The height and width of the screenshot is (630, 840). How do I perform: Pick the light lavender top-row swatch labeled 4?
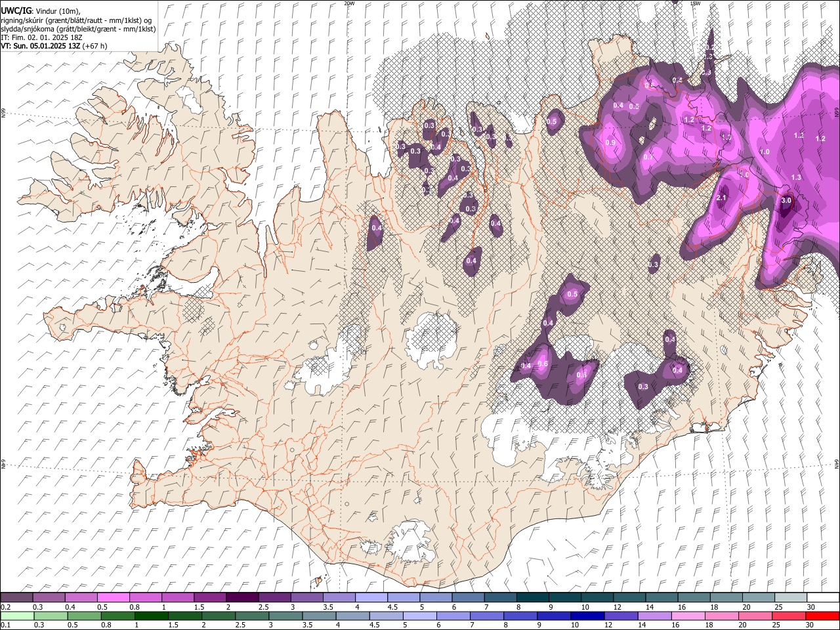click(x=371, y=598)
